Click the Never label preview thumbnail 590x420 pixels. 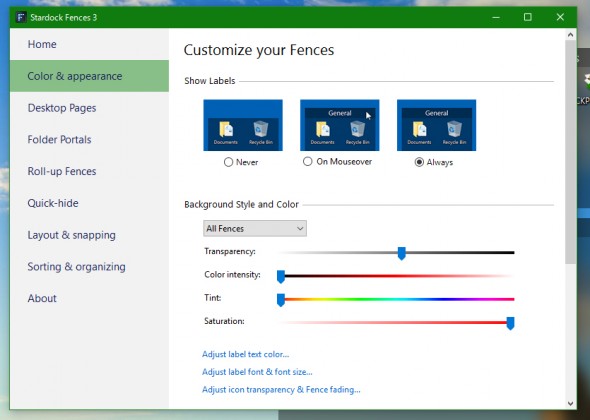tap(243, 125)
